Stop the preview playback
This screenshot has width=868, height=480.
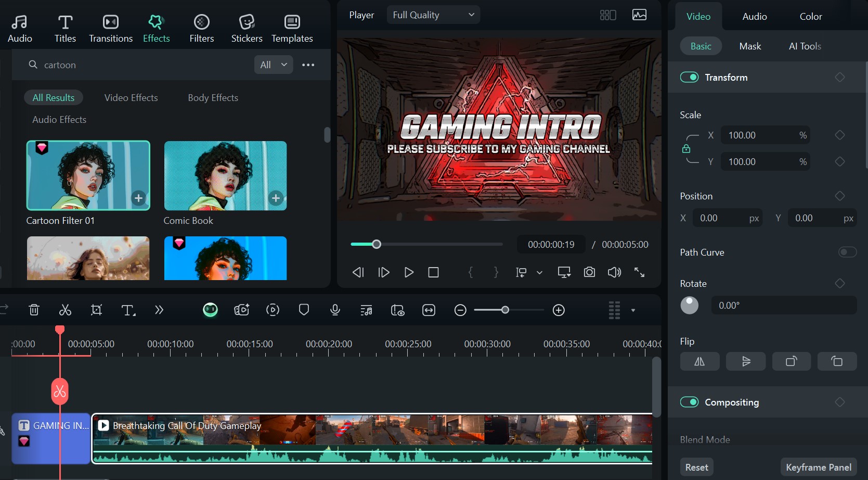(x=433, y=272)
